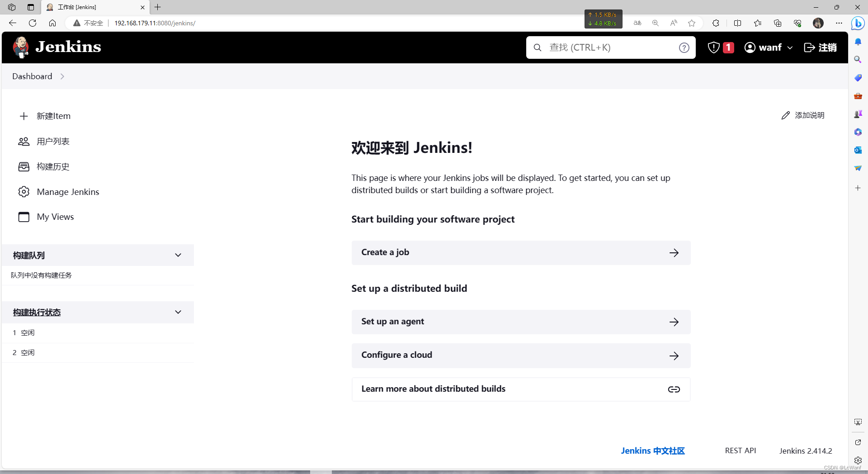This screenshot has height=474, width=868.
Task: Open 用户列表 people list
Action: pyautogui.click(x=53, y=142)
